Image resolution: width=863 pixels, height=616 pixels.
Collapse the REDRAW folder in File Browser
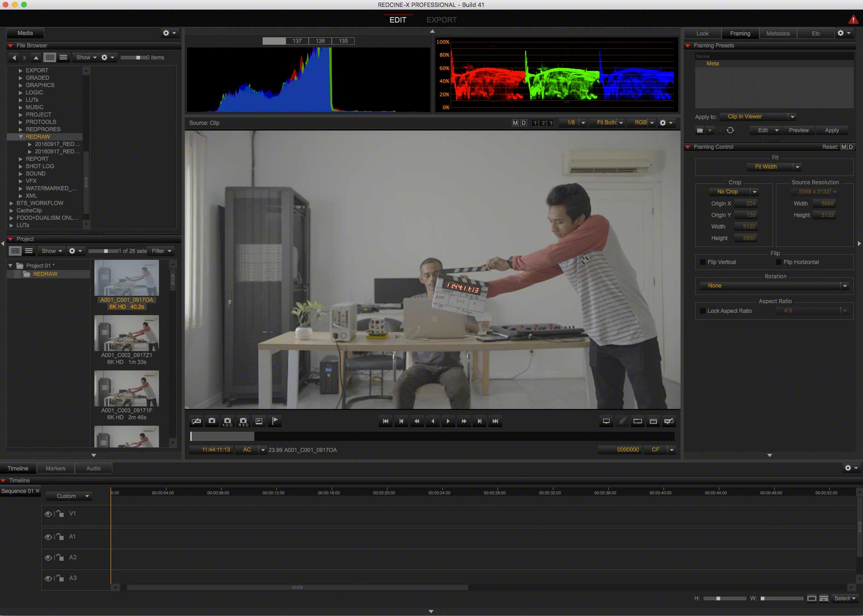21,137
